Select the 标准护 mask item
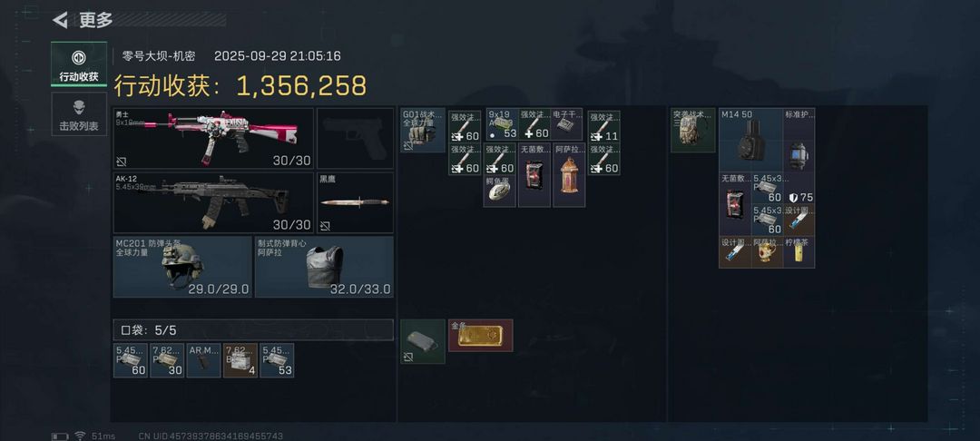The width and height of the screenshot is (980, 441). click(799, 140)
